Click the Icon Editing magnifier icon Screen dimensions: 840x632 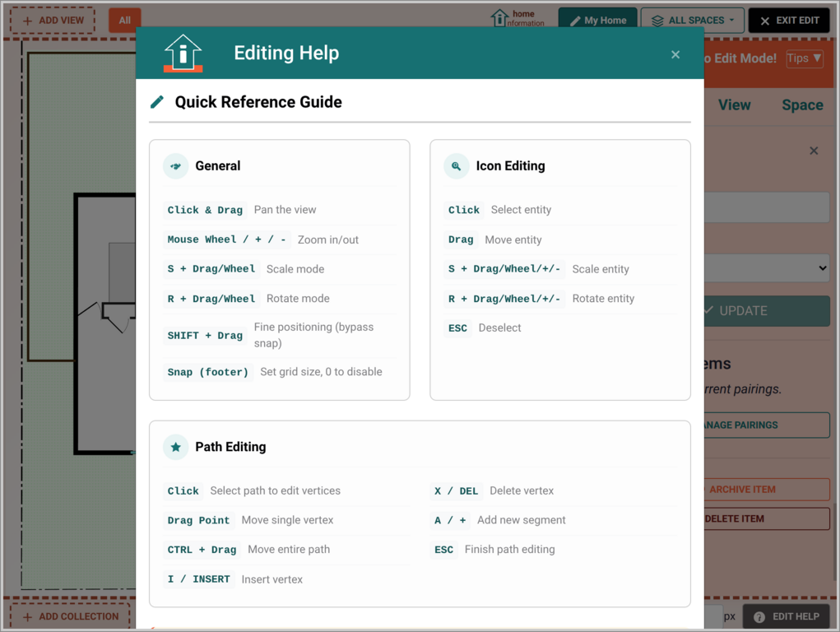pyautogui.click(x=457, y=166)
